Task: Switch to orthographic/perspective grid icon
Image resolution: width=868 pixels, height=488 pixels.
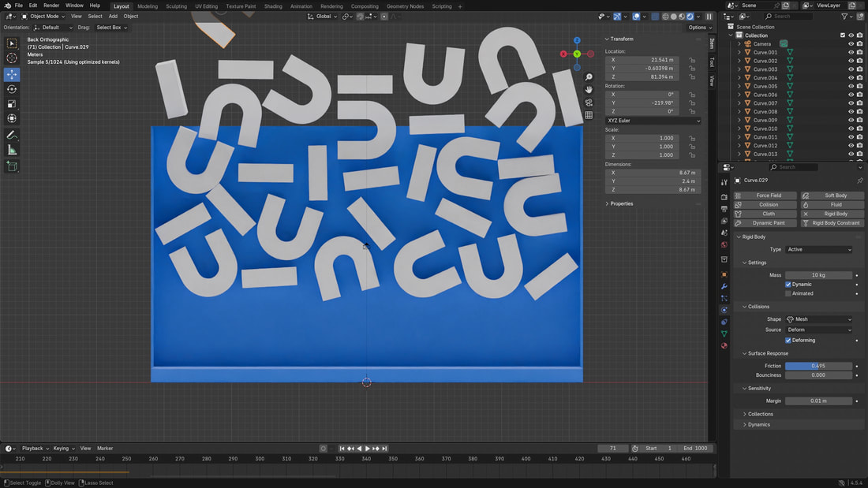Action: point(589,115)
